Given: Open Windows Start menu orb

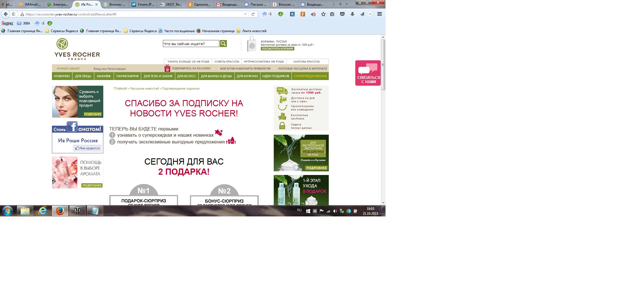Looking at the screenshot, I should pos(8,211).
